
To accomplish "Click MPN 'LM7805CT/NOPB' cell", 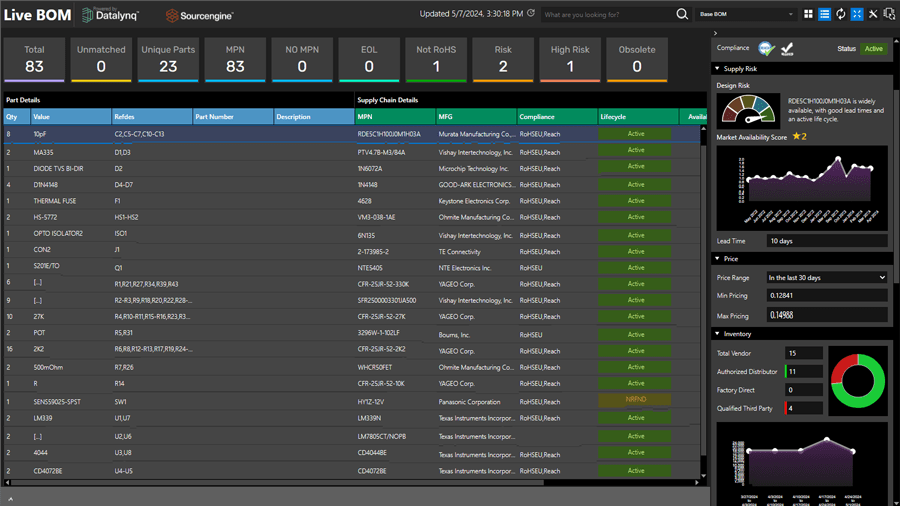I will [382, 437].
